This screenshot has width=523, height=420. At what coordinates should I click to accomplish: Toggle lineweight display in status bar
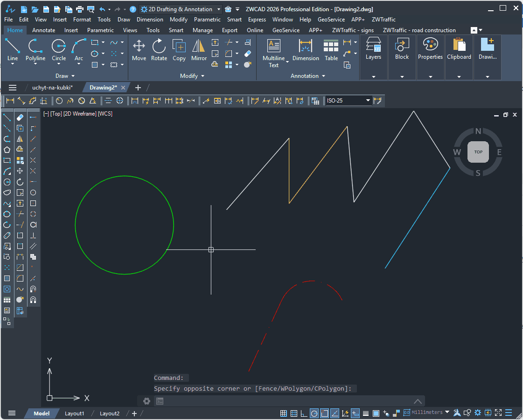coord(365,413)
